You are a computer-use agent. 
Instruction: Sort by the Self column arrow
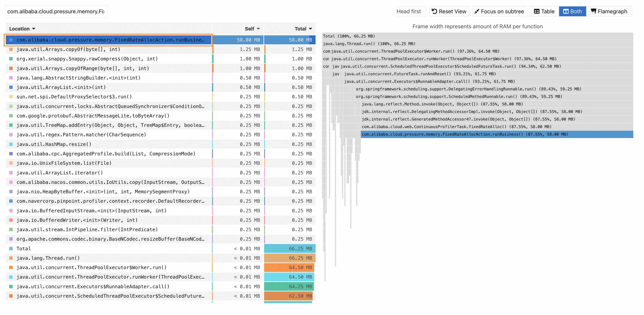point(258,29)
